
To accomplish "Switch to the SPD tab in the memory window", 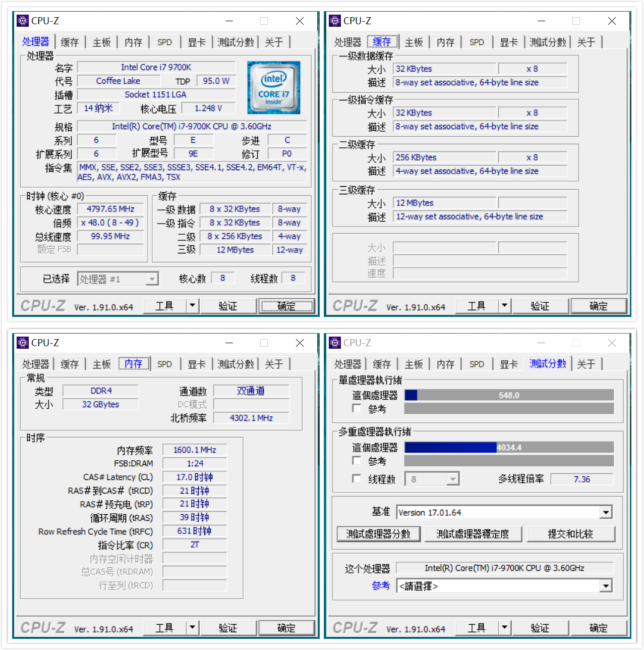I will point(165,363).
